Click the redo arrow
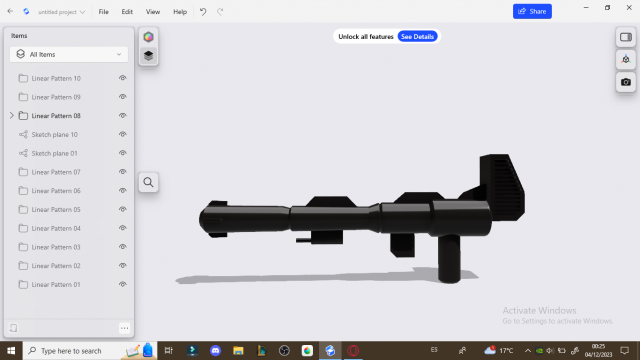The height and width of the screenshot is (360, 640). click(220, 12)
